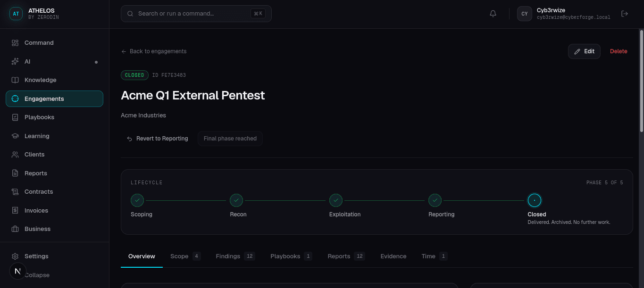Open the Evidence tab

(393, 256)
